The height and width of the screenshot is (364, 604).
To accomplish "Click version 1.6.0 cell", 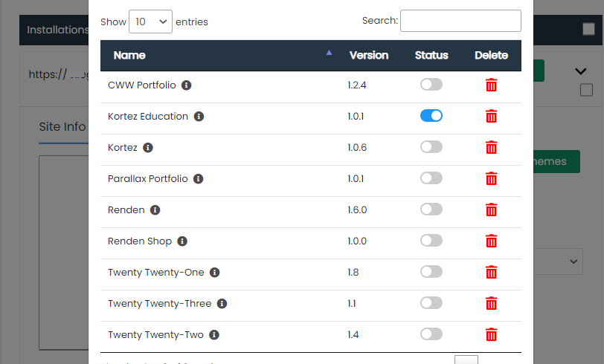I will tap(357, 209).
